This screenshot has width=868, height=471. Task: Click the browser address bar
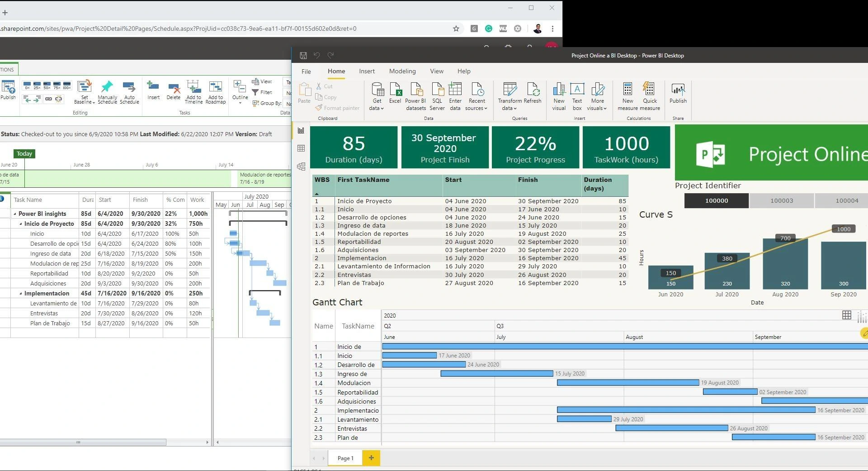(x=226, y=29)
